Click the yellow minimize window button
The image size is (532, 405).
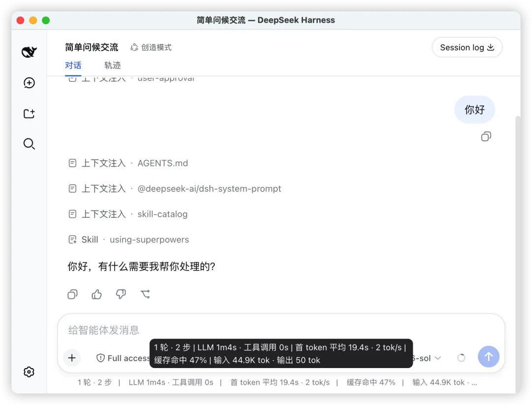point(33,20)
